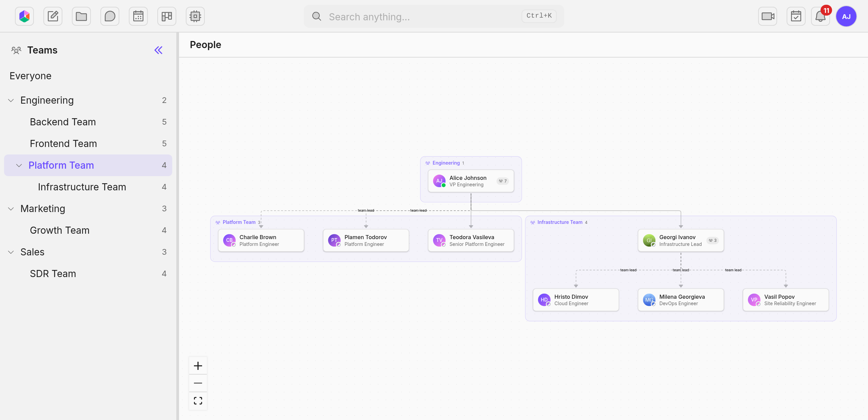Click Georgi Ivanov's 3 reports badge
This screenshot has width=868, height=420.
point(713,240)
